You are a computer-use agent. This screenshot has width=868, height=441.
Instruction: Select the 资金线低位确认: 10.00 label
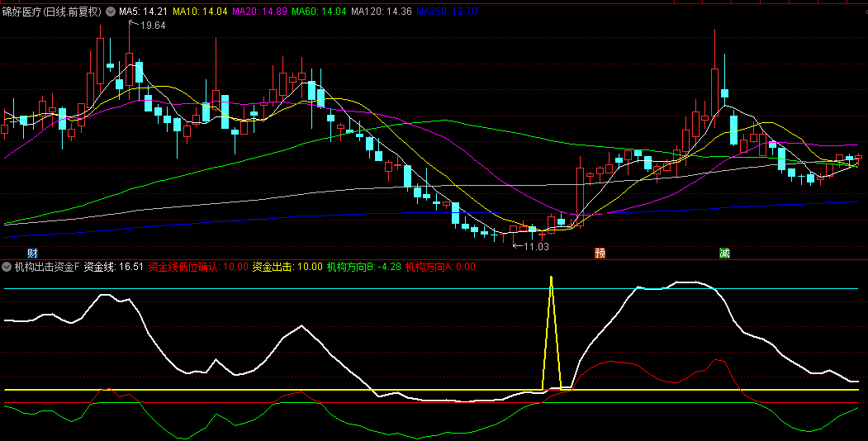[198, 267]
